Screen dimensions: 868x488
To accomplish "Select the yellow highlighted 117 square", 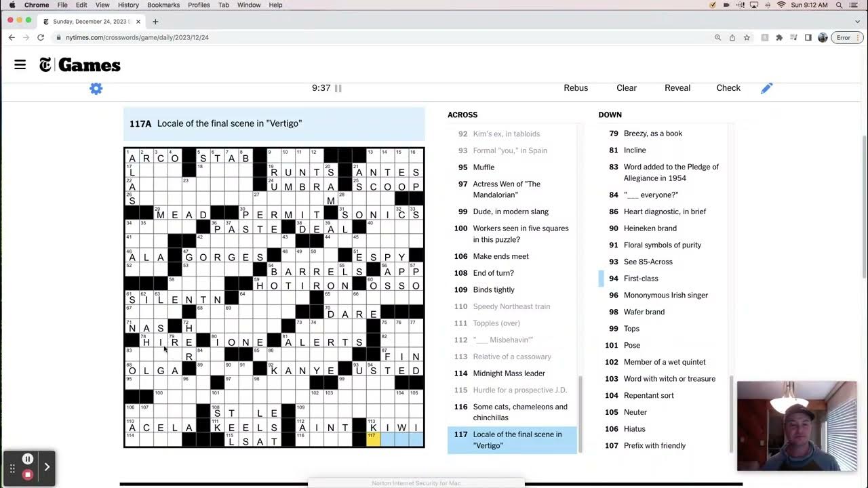I will click(373, 441).
